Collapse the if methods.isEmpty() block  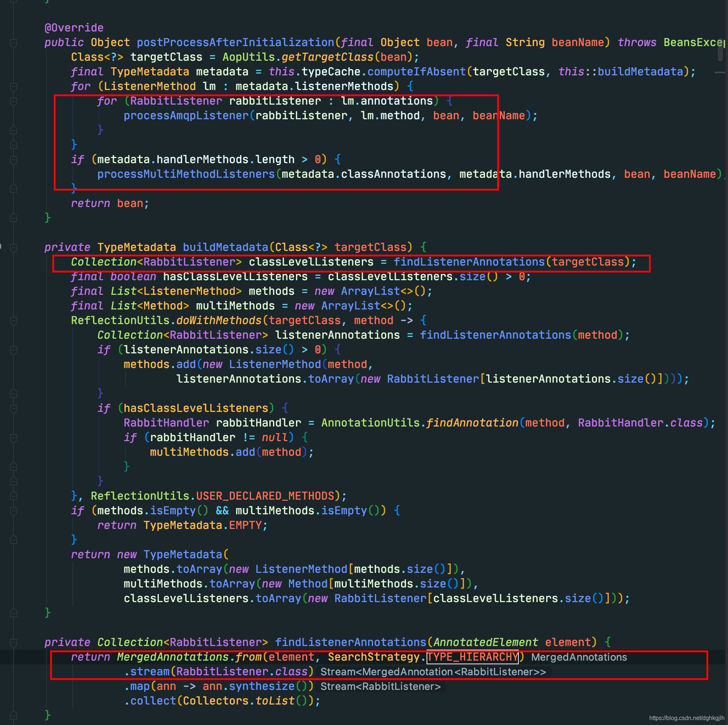pyautogui.click(x=13, y=511)
